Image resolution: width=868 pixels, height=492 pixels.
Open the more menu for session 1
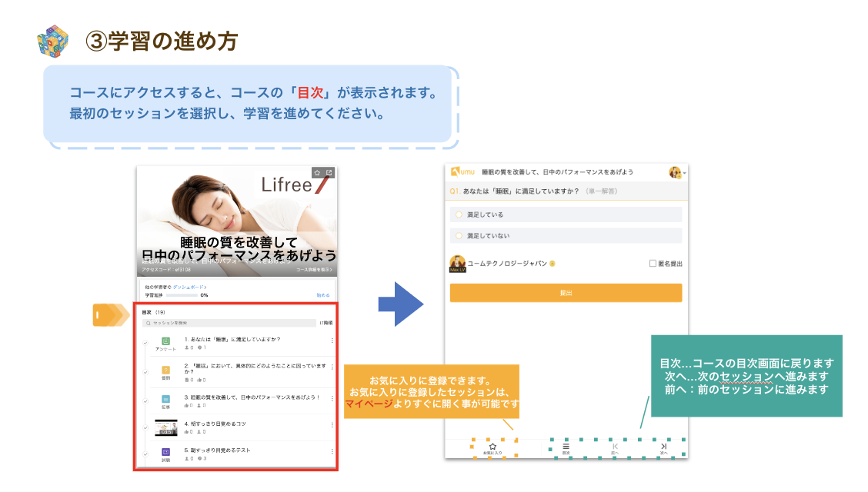[x=332, y=341]
